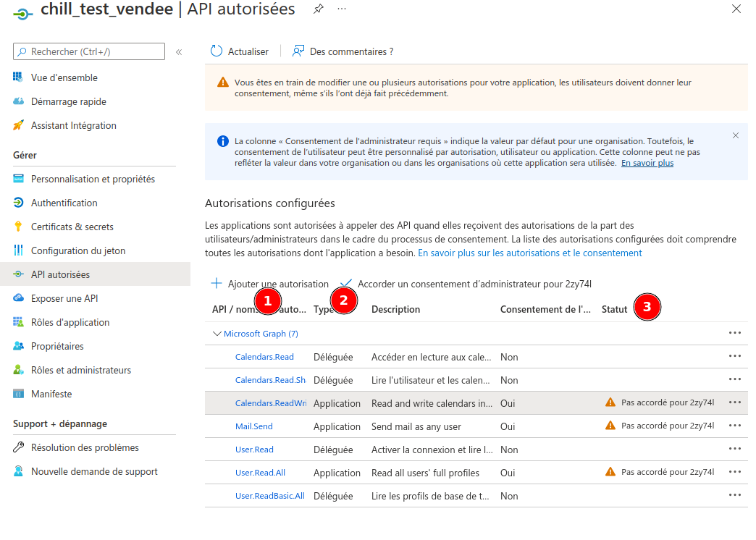Open the Manifeste menu item
Screen dimensions: 756x540
pos(51,394)
